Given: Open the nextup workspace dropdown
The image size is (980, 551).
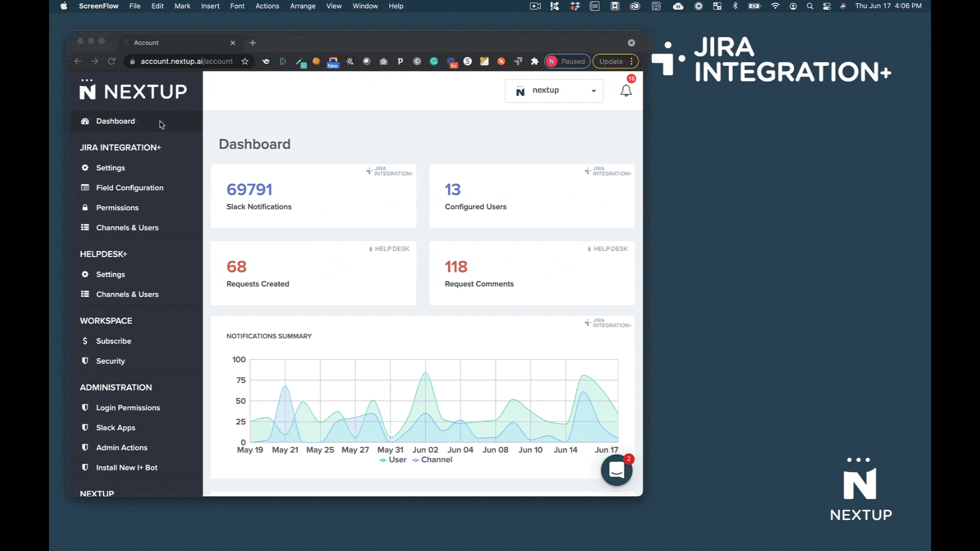Looking at the screenshot, I should tap(554, 91).
